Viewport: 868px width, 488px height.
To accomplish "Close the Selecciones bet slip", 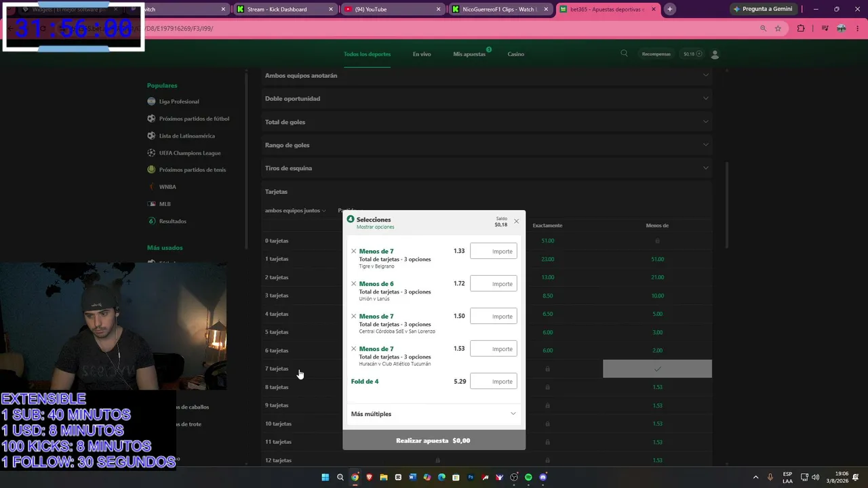I will click(516, 221).
